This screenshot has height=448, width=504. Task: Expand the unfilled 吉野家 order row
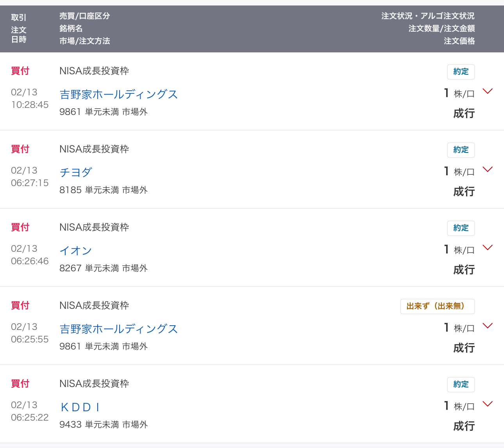tap(487, 326)
